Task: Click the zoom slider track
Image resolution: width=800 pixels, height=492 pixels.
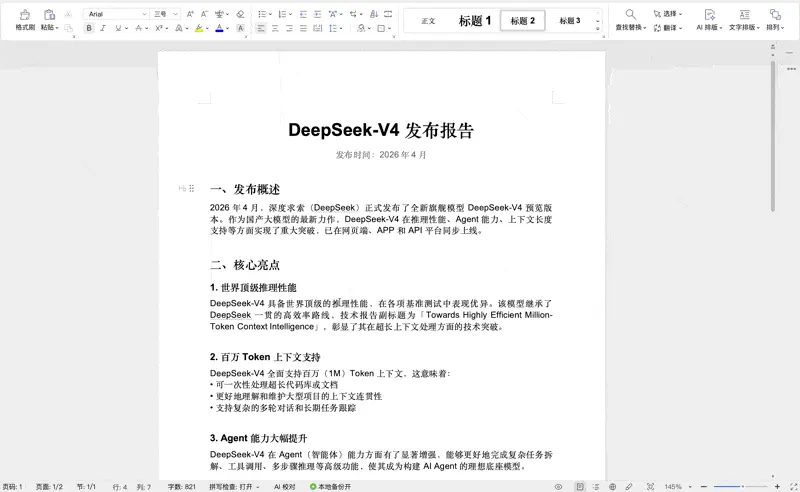Action: tap(740, 487)
